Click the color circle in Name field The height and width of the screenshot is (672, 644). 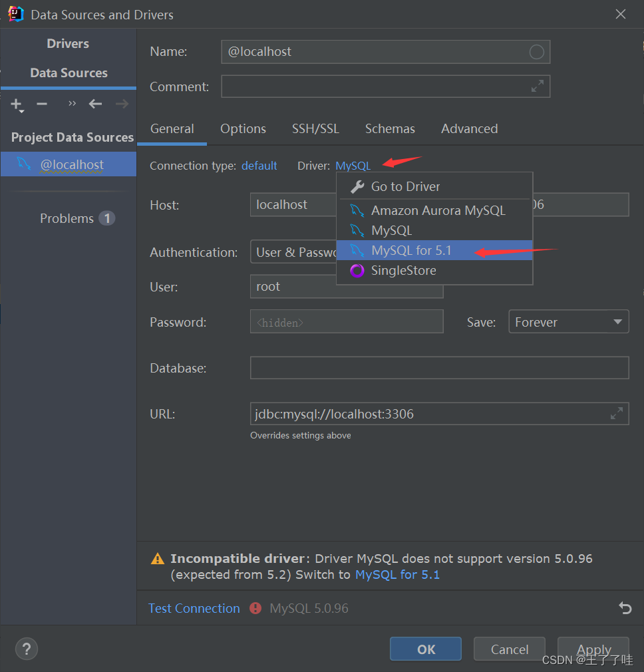[536, 52]
